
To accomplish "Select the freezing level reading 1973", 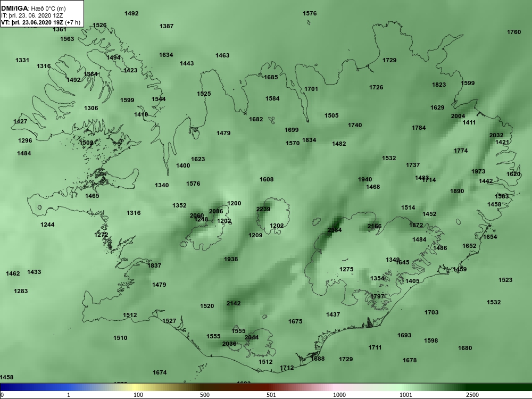I will (478, 171).
